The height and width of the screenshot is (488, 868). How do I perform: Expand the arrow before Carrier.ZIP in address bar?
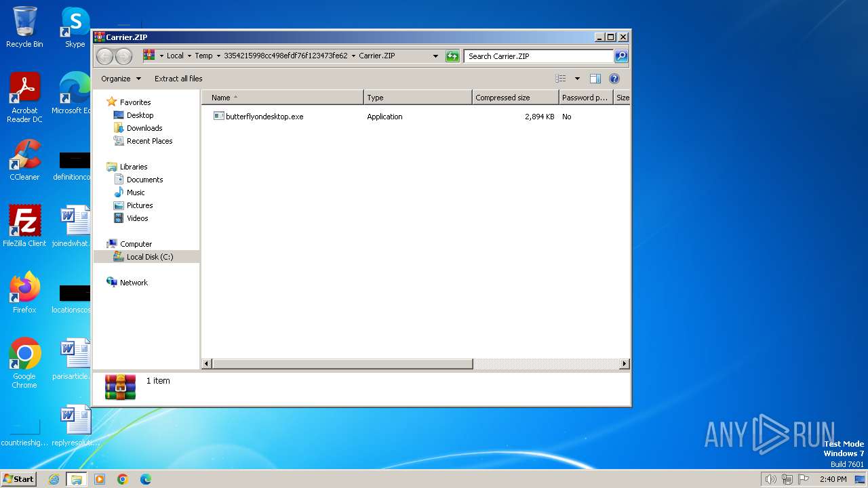point(353,56)
